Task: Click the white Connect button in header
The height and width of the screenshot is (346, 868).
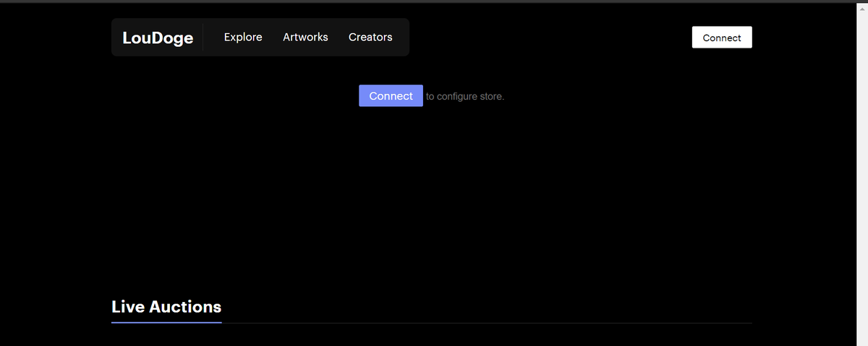Action: pos(722,38)
